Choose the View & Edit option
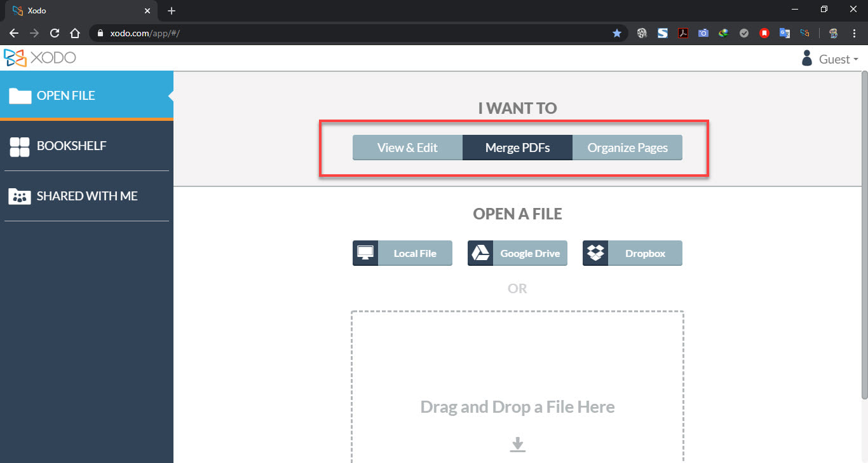 (x=407, y=148)
